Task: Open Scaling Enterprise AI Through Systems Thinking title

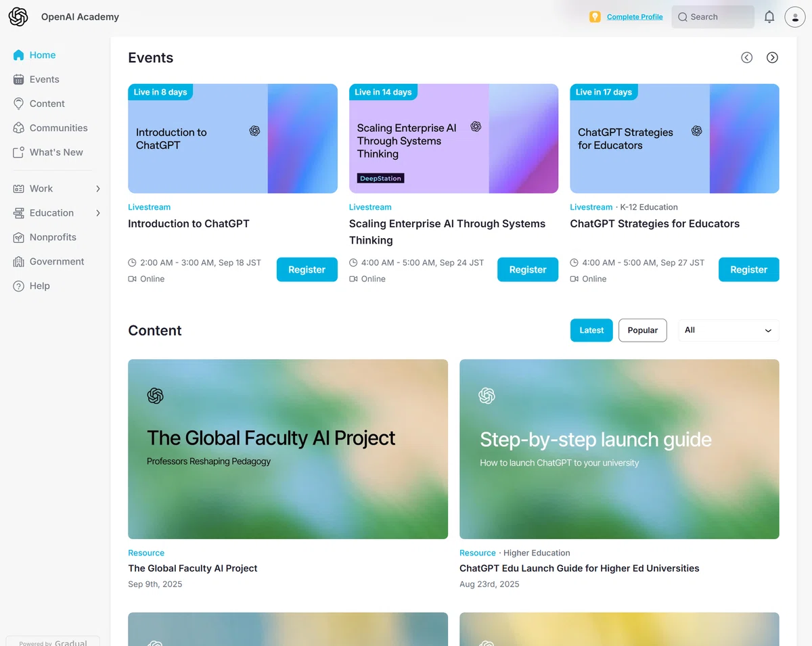Action: coord(447,232)
